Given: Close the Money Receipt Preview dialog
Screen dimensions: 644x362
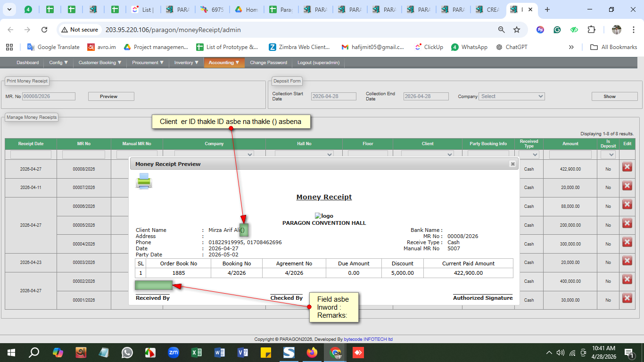Looking at the screenshot, I should 512,164.
